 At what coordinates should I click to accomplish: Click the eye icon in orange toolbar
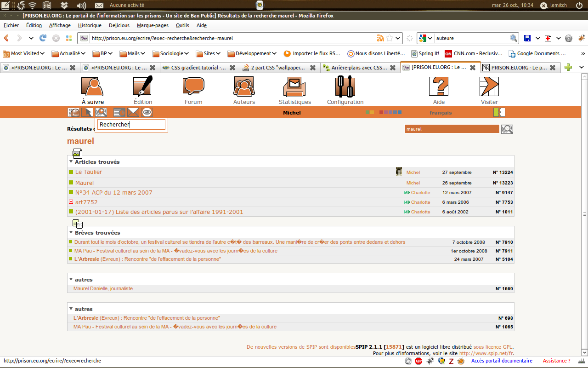(x=147, y=112)
